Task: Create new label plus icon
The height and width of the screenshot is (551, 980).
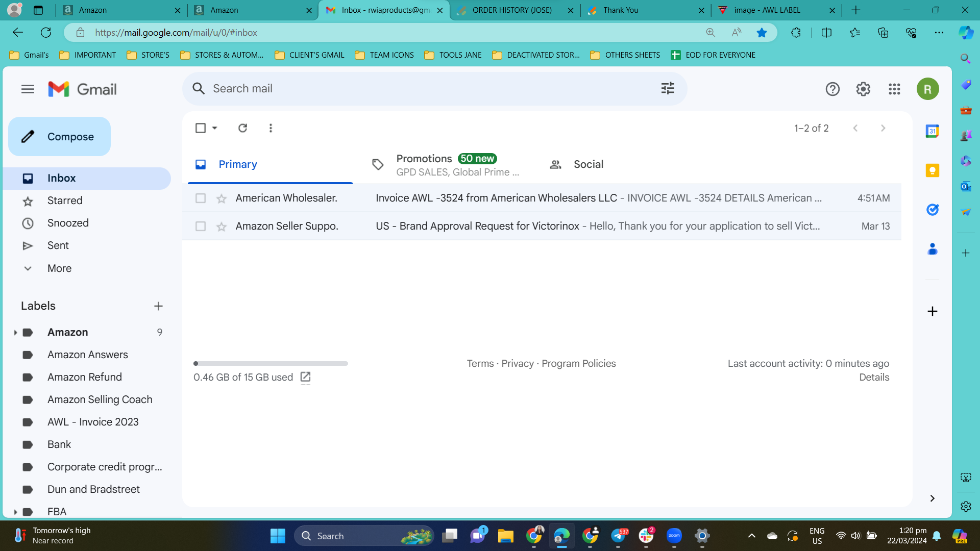Action: tap(158, 306)
